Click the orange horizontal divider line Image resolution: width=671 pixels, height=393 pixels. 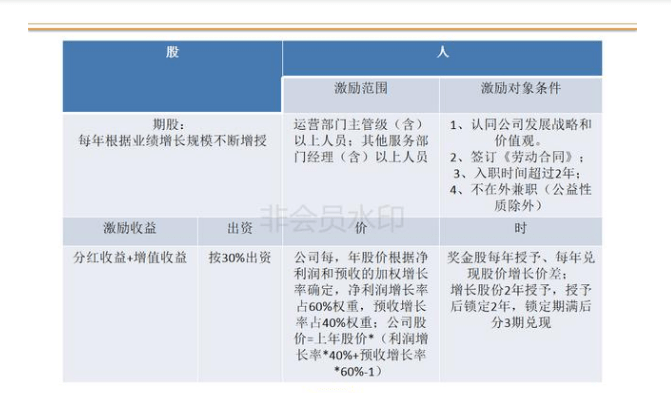[x=333, y=29]
